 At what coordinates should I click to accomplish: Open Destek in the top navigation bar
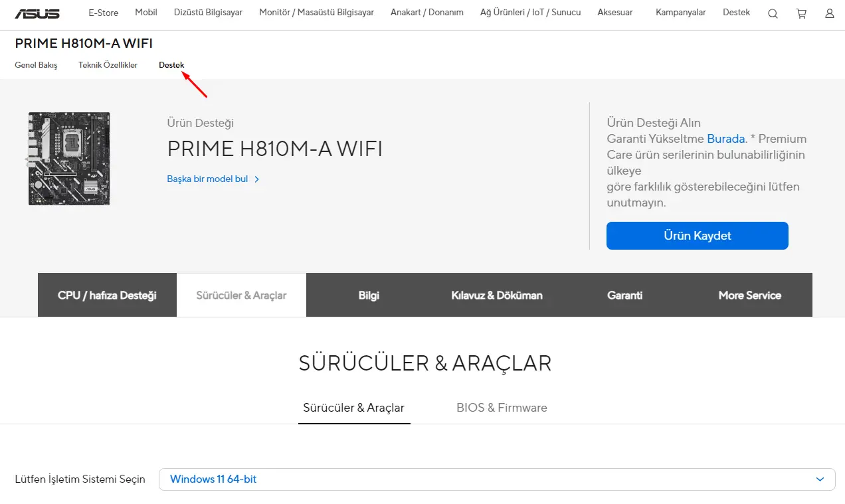(x=737, y=13)
